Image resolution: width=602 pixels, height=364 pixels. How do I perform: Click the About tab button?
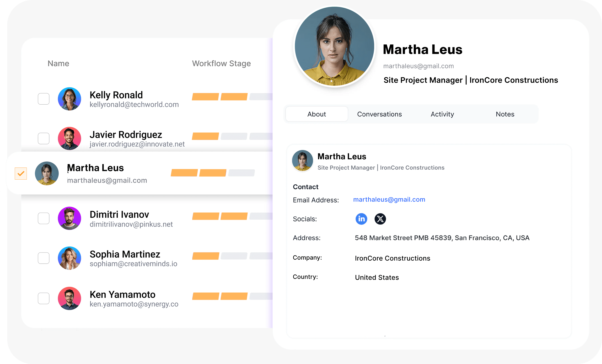point(316,114)
